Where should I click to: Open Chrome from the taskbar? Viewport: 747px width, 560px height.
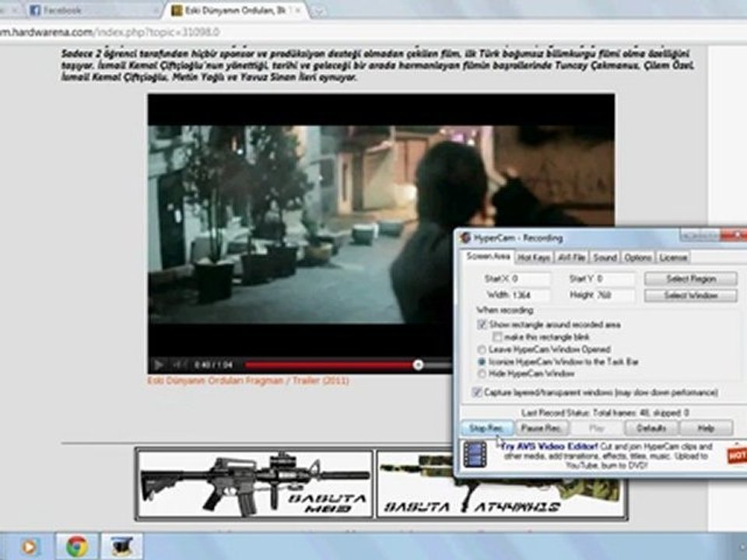(76, 546)
